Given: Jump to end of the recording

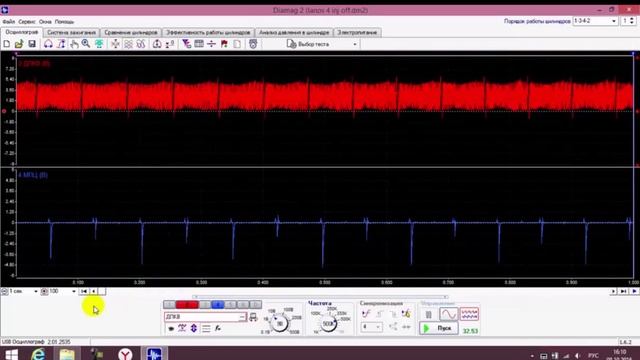Looking at the screenshot, I should point(623,291).
